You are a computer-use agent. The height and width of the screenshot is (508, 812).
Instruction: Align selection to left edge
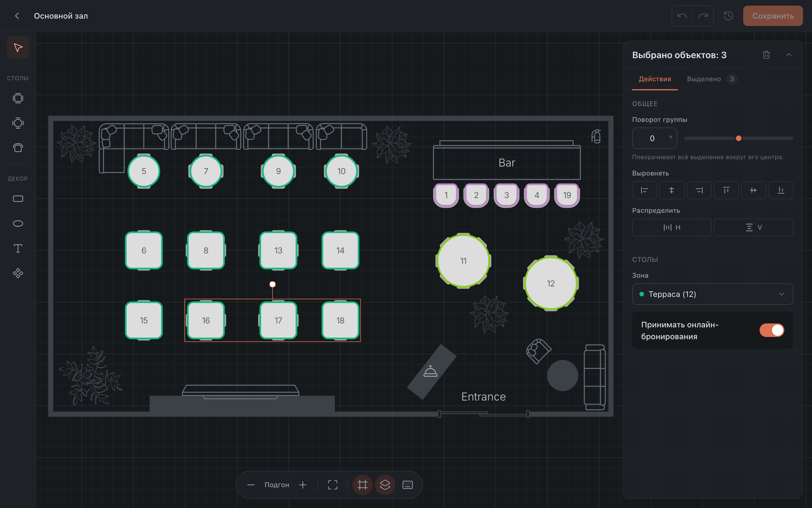click(x=644, y=190)
